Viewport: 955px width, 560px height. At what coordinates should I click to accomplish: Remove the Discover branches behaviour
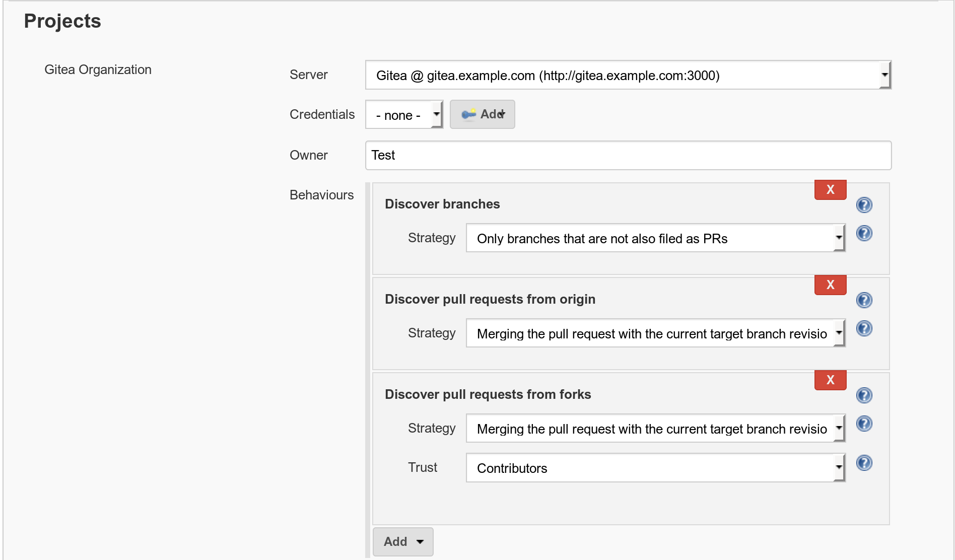click(830, 190)
